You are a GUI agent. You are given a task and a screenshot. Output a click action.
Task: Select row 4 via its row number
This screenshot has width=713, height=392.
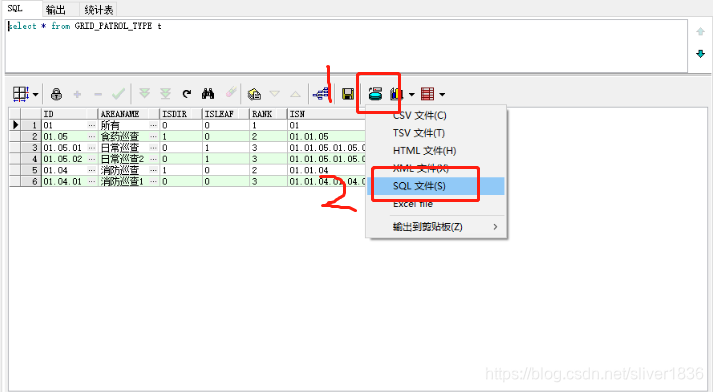[x=31, y=159]
